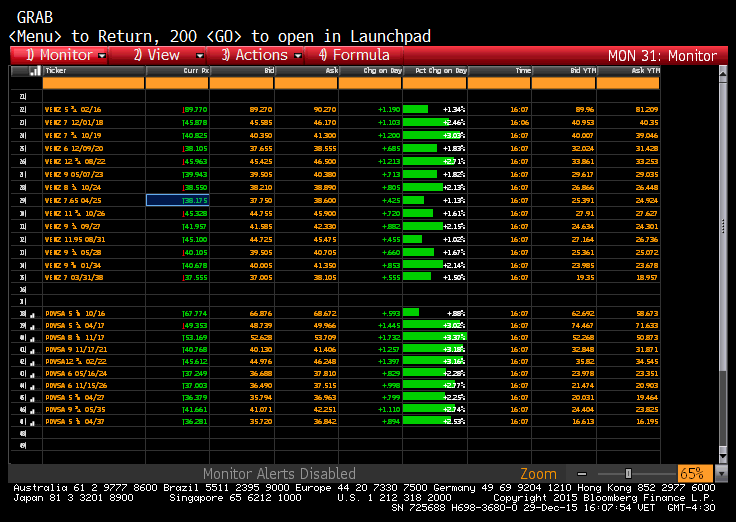This screenshot has width=736, height=522.
Task: Click the ask value 41.300
Action: (x=324, y=136)
